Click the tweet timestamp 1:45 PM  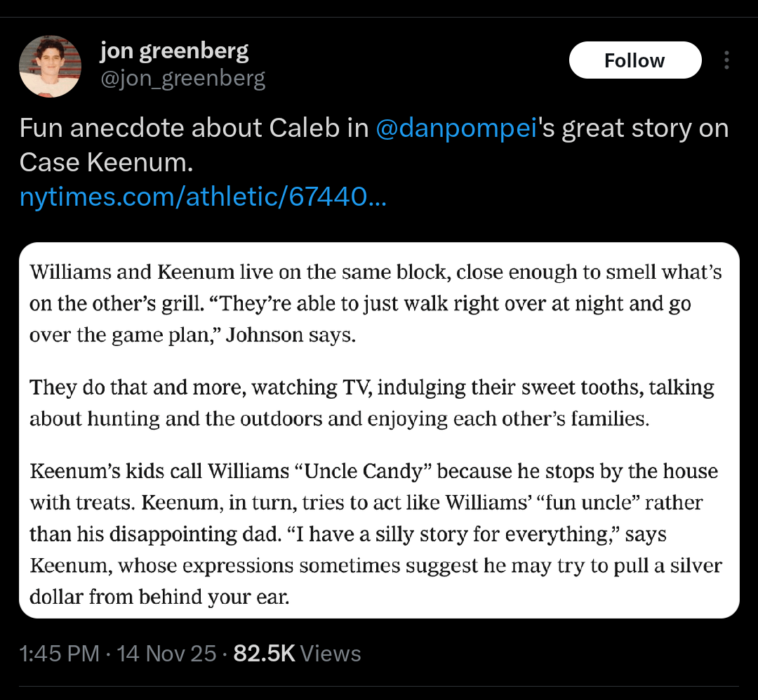coord(48,653)
